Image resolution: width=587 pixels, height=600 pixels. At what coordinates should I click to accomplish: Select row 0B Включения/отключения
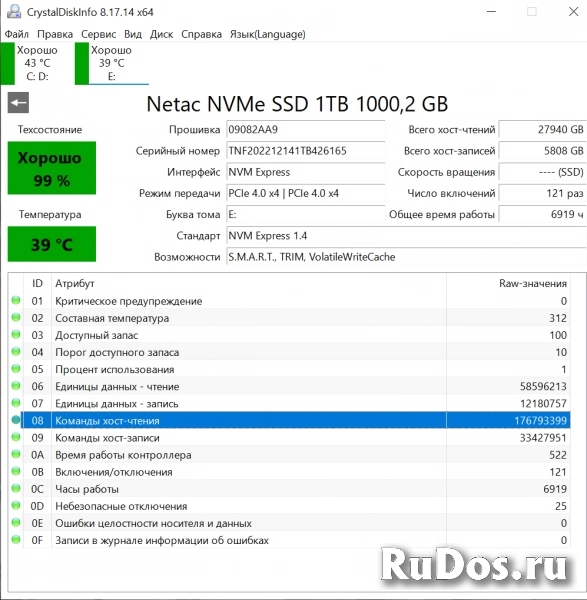pyautogui.click(x=291, y=472)
